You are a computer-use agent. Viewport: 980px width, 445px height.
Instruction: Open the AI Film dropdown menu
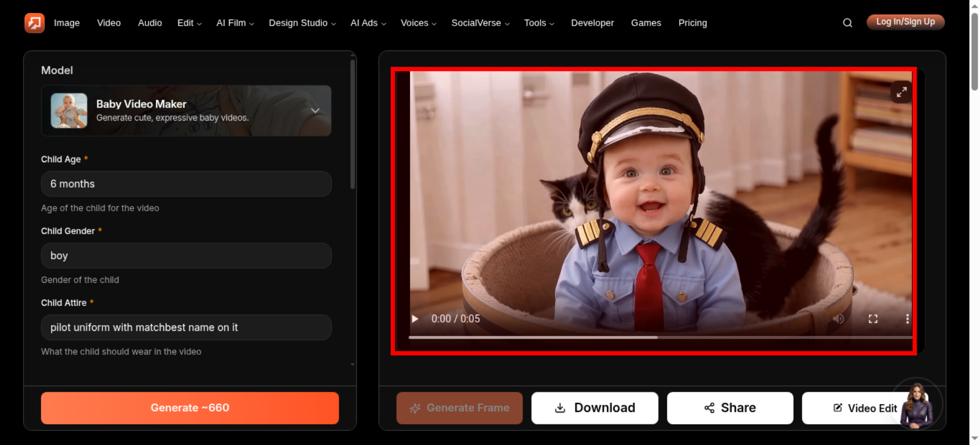coord(235,23)
